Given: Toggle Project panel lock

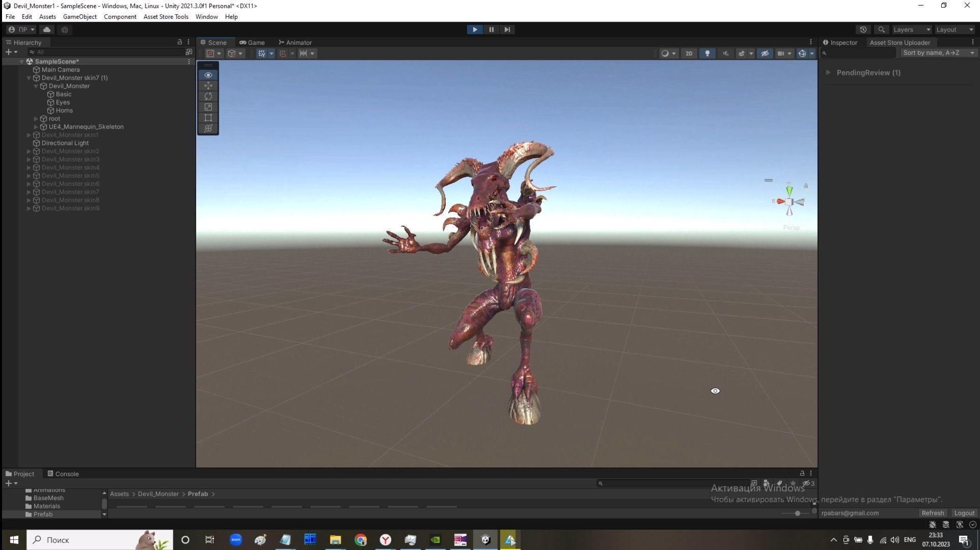Looking at the screenshot, I should [802, 473].
